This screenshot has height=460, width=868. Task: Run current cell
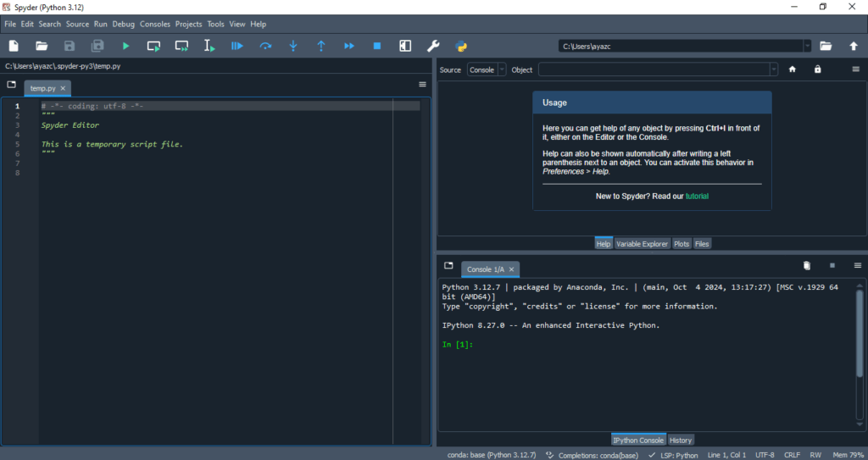coord(153,46)
